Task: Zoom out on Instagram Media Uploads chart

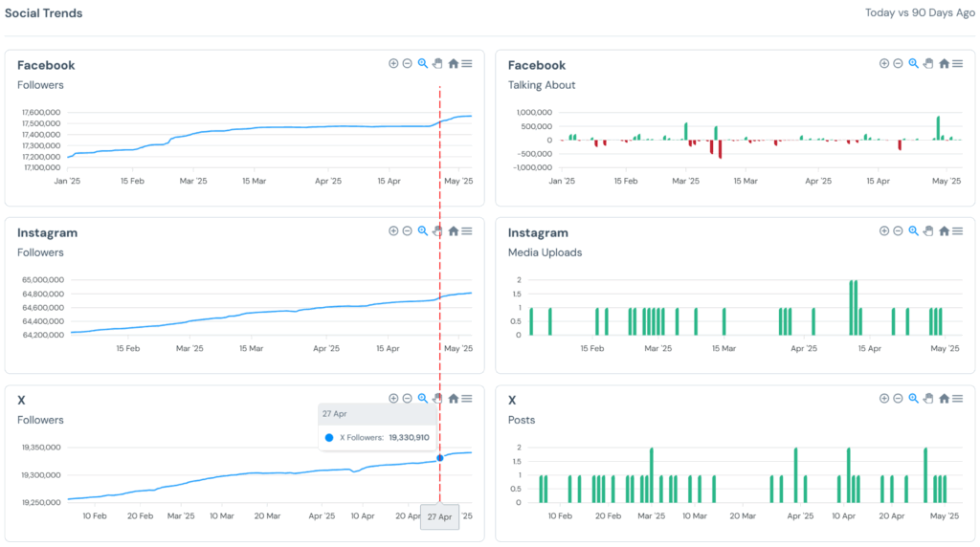Action: [898, 231]
